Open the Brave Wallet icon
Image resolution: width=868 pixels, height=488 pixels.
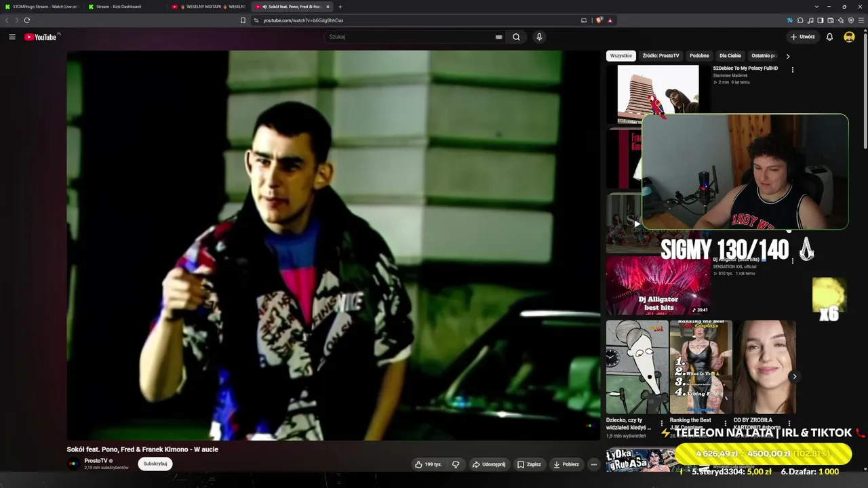831,20
